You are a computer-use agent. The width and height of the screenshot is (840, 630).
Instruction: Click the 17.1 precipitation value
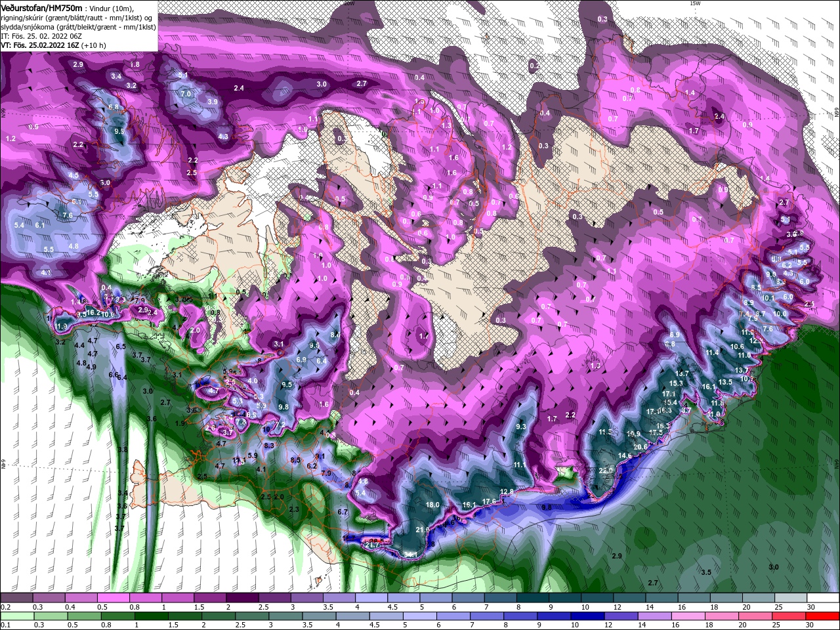669,393
